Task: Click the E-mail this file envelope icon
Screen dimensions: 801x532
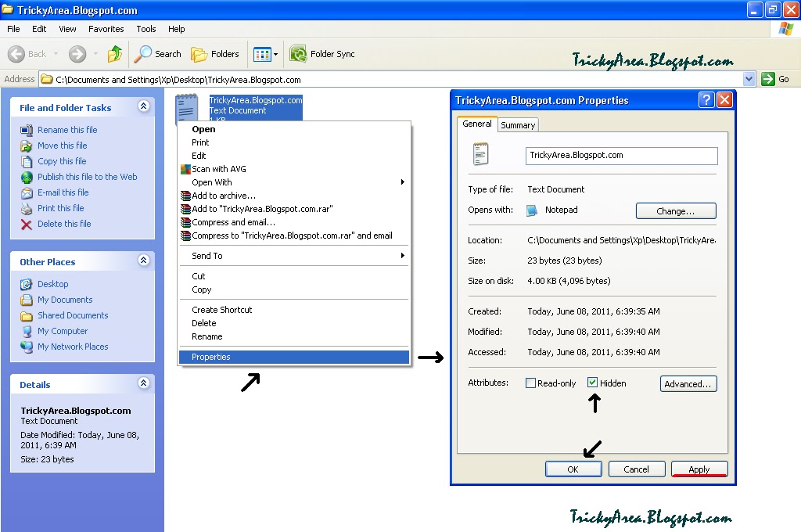Action: coord(27,193)
